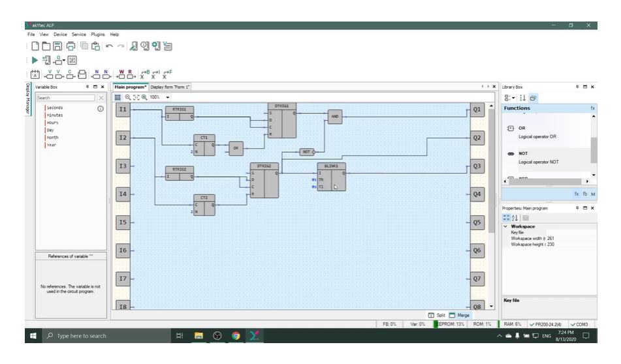Click the fb function blocks button
Viewport: 621px width, 364px height.
[584, 194]
